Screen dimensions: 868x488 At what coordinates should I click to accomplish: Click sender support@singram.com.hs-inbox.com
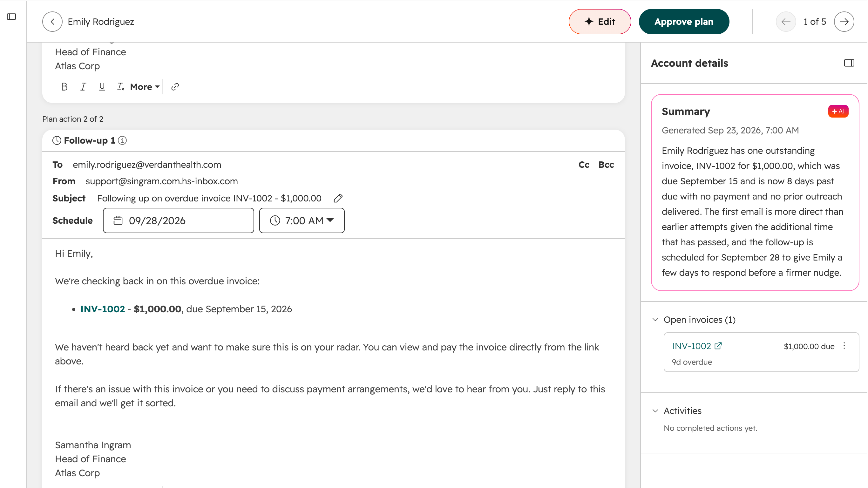point(162,181)
